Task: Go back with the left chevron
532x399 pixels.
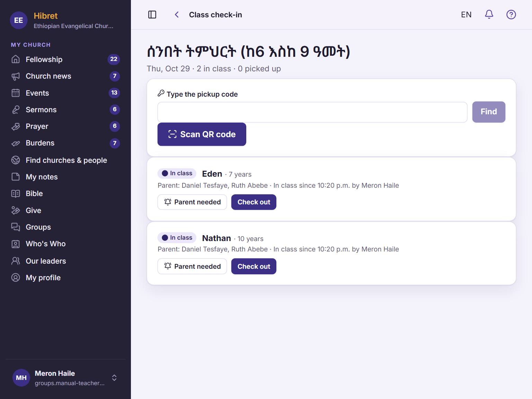Action: pos(177,15)
